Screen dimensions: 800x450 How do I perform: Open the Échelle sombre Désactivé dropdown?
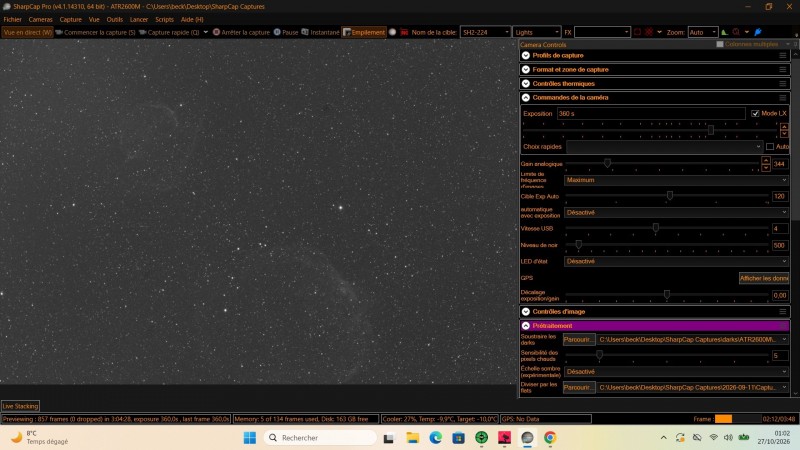pos(676,371)
